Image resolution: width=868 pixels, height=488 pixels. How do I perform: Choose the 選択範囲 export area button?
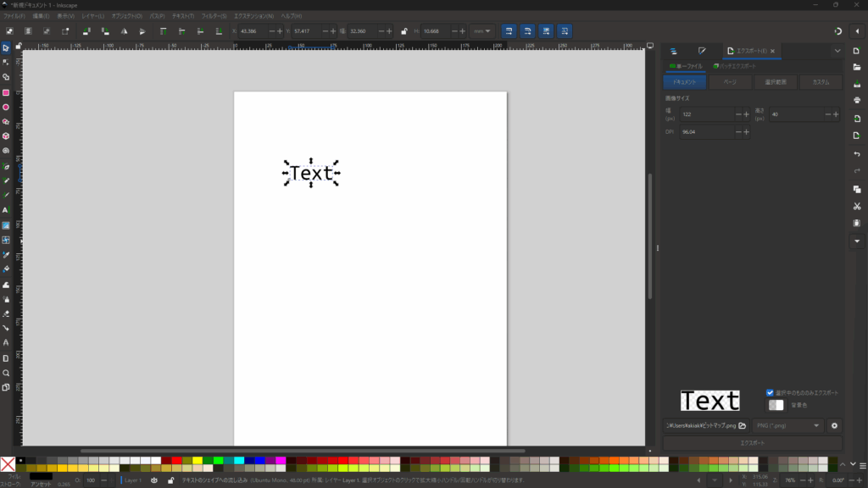776,82
